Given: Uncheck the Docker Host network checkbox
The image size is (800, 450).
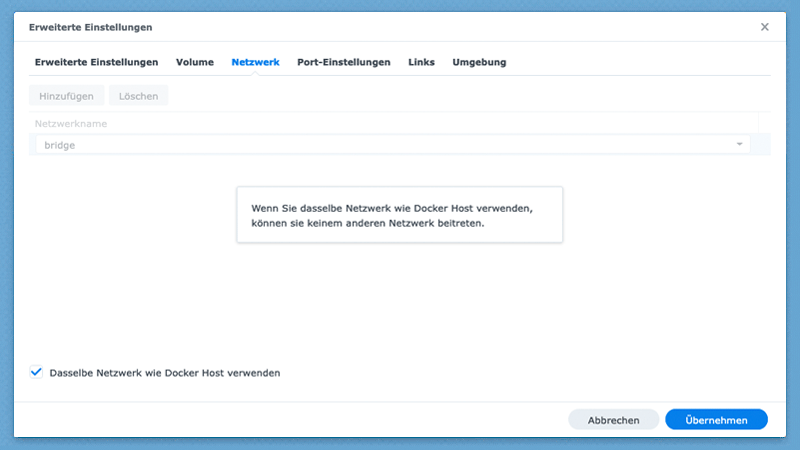Looking at the screenshot, I should (x=37, y=372).
